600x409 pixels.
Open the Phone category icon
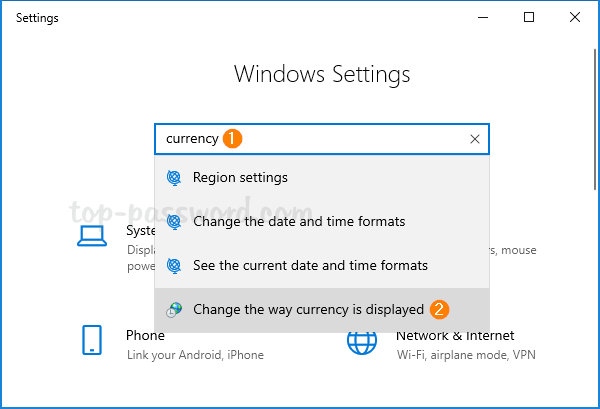(x=93, y=341)
